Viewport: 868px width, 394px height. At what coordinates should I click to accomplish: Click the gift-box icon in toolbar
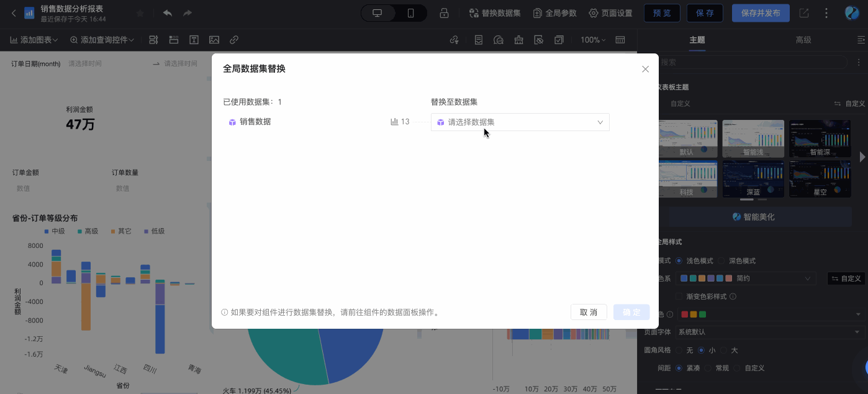click(518, 40)
